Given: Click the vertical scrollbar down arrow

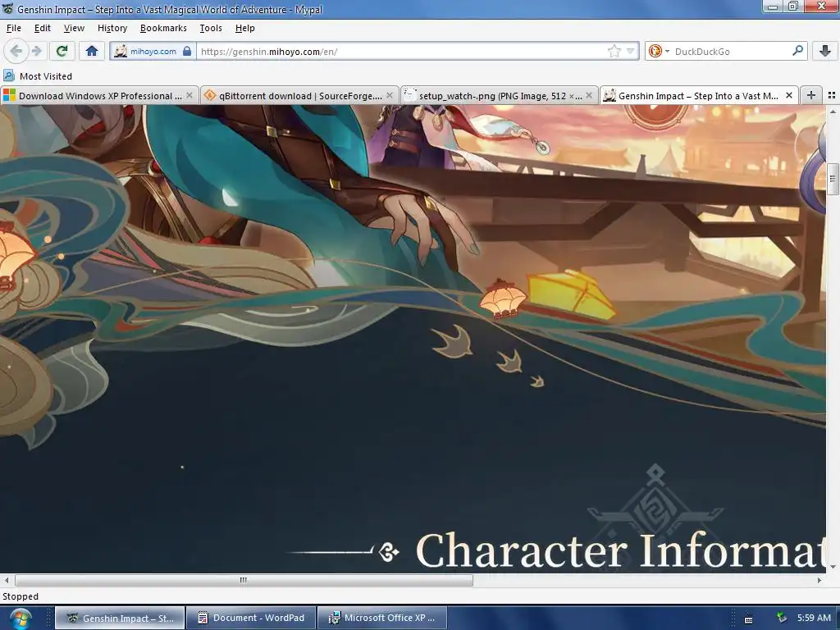Looking at the screenshot, I should [833, 567].
